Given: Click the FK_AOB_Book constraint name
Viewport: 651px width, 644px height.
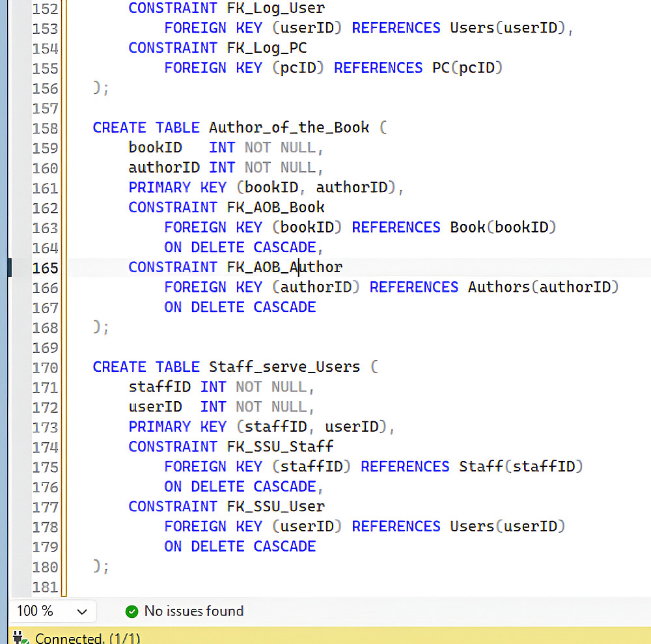Looking at the screenshot, I should (275, 207).
